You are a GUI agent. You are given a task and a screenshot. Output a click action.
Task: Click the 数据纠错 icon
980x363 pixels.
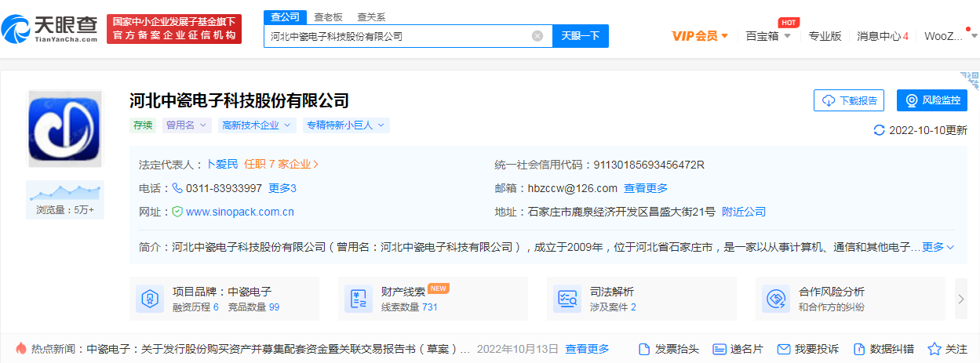859,349
